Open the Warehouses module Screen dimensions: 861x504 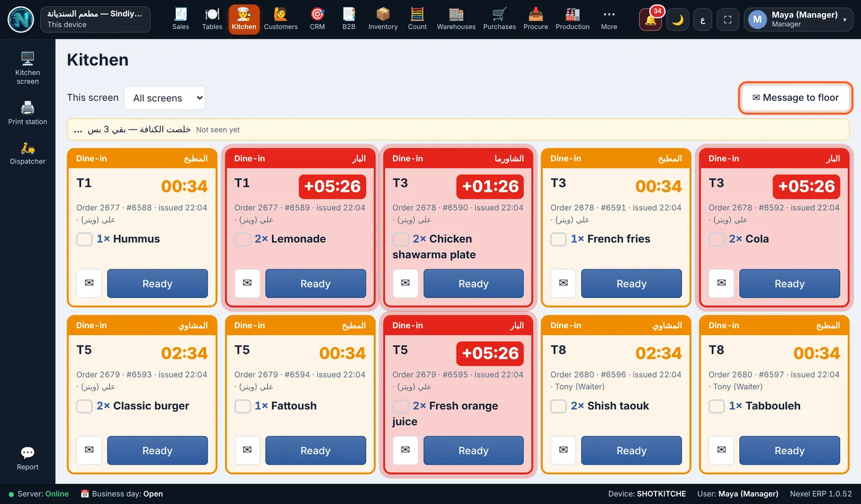[x=456, y=20]
